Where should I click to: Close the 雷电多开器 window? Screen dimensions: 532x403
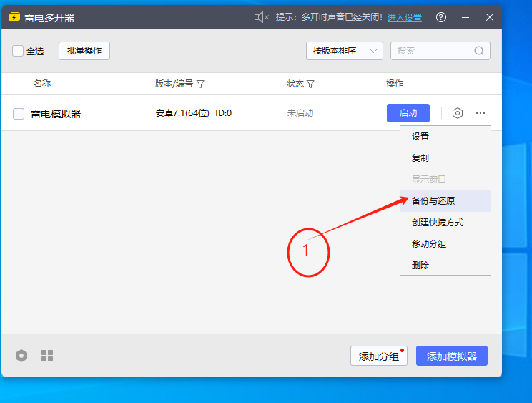pyautogui.click(x=489, y=17)
